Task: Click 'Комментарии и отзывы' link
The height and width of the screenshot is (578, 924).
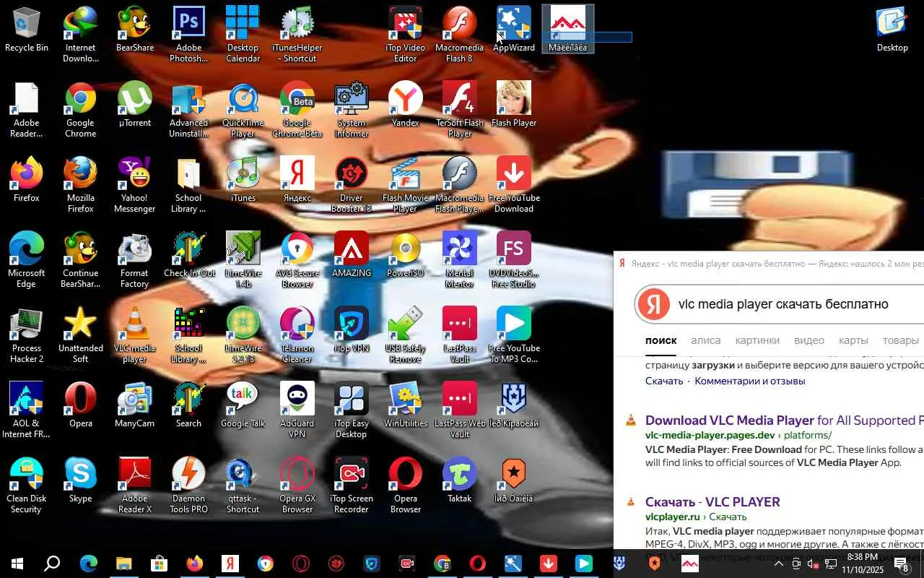Action: [x=750, y=381]
